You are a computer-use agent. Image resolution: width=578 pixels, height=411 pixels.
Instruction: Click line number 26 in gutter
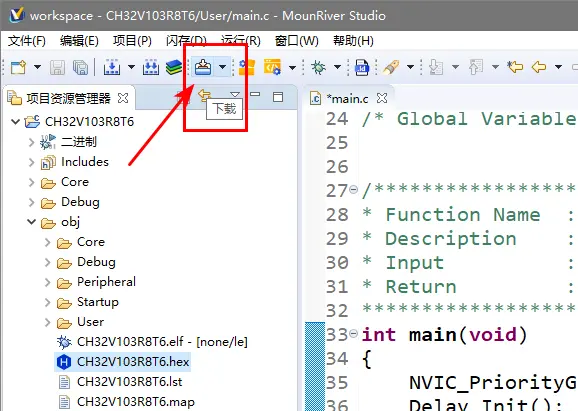[x=337, y=167]
